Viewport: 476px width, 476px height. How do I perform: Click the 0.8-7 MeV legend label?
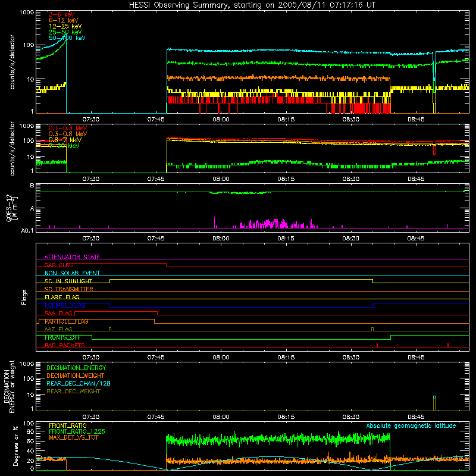coord(65,140)
